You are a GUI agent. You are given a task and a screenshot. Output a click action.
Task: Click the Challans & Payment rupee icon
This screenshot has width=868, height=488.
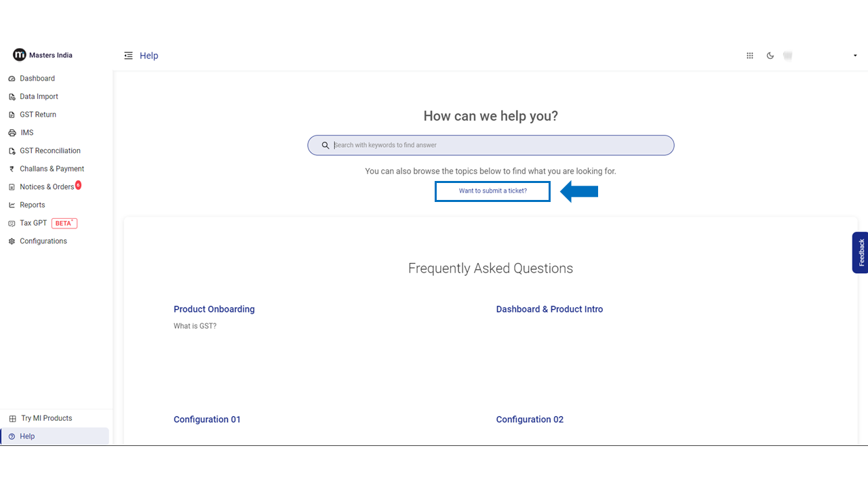[x=12, y=169]
